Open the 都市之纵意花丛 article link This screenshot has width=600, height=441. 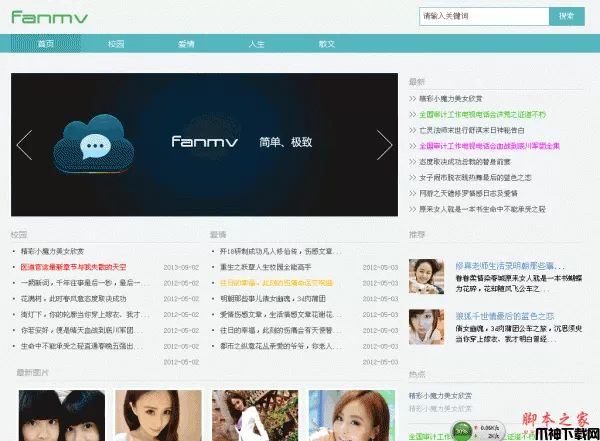coord(280,346)
